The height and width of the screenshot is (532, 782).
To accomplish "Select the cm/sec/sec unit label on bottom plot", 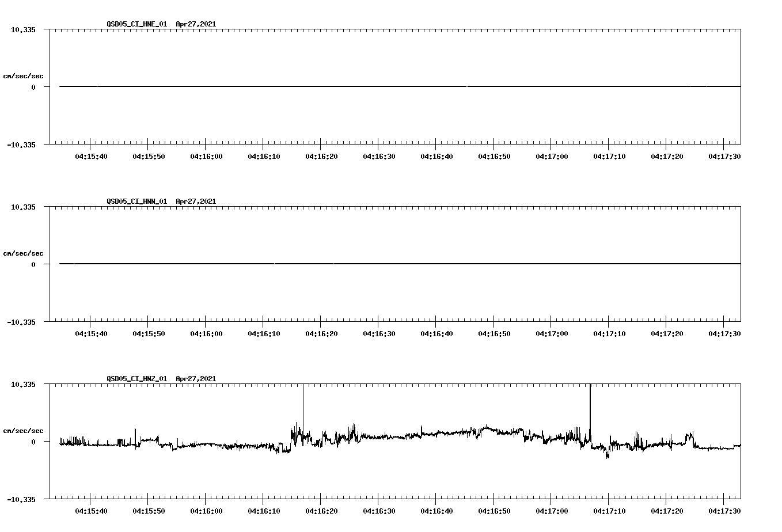I will coord(24,430).
